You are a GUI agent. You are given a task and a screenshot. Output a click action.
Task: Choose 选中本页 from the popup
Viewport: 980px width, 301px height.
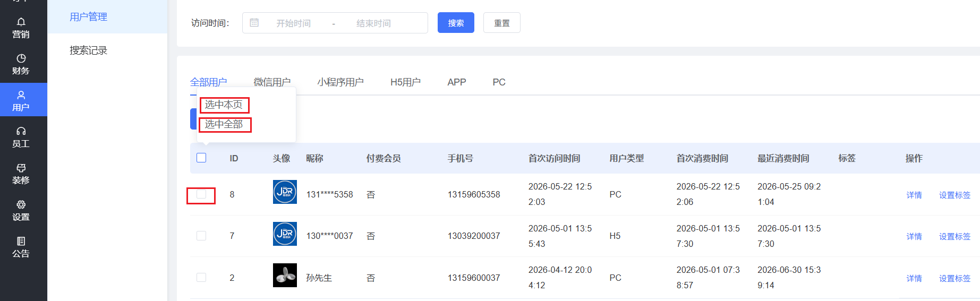pyautogui.click(x=224, y=105)
